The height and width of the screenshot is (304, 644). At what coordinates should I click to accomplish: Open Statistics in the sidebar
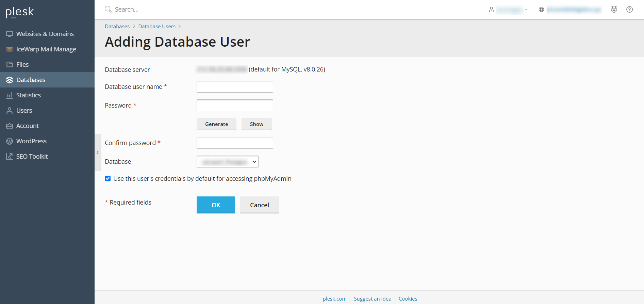pyautogui.click(x=29, y=95)
